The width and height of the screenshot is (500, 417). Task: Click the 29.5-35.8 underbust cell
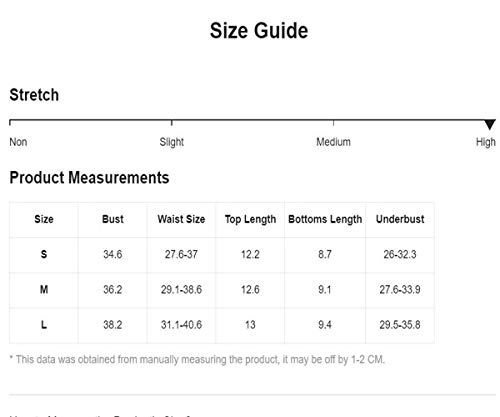point(400,325)
